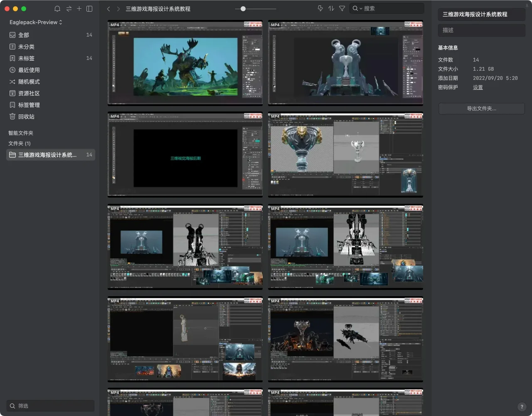Viewport: 532px width, 416px height.
Task: Open the thumbnail showing 三维视觉海报后期 text
Action: click(x=185, y=155)
